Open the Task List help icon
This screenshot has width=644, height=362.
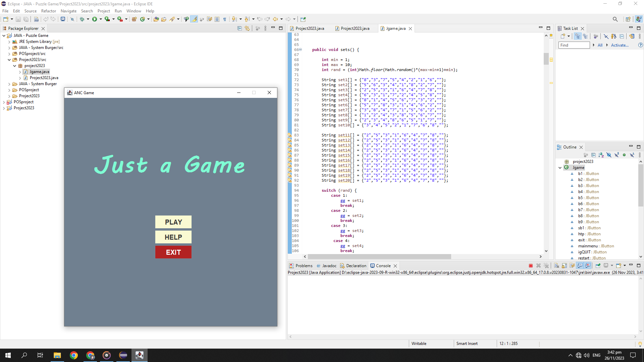point(640,45)
